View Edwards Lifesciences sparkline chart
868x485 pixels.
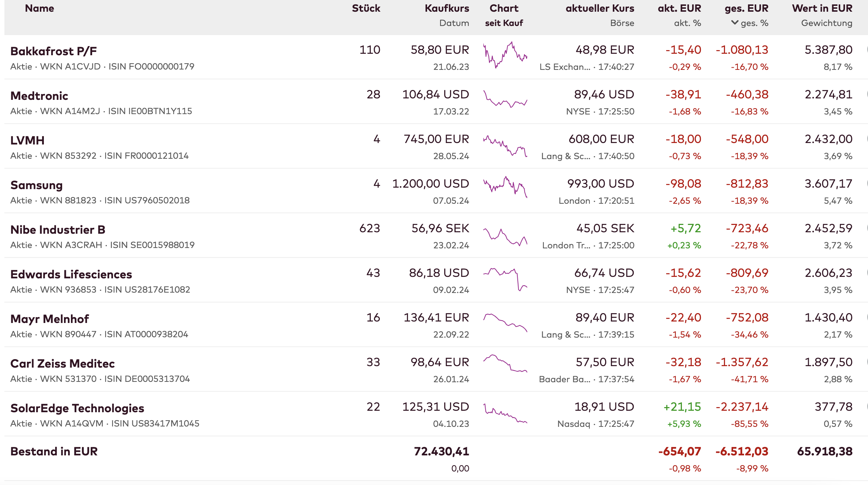point(505,279)
